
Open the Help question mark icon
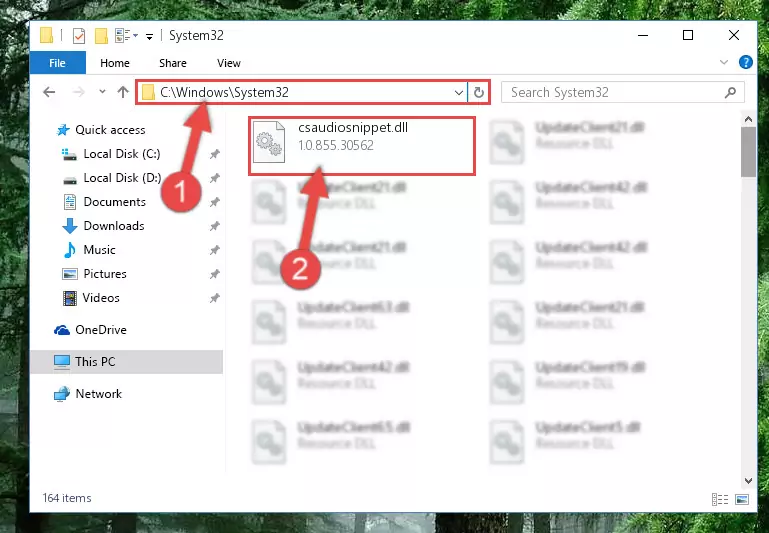(745, 62)
